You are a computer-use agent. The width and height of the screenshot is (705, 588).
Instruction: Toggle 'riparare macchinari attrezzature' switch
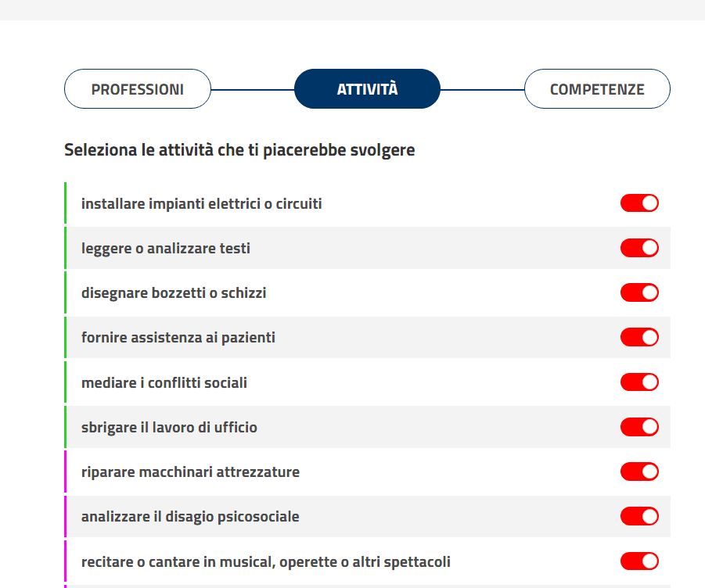(x=639, y=471)
